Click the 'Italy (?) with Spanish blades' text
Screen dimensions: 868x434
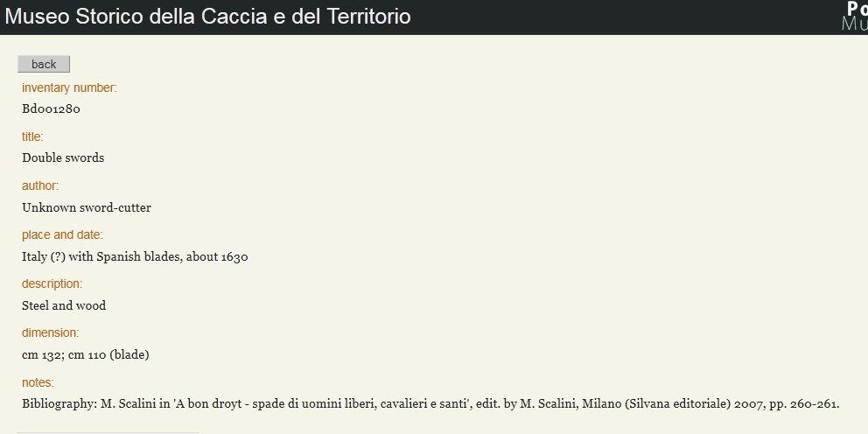102,257
